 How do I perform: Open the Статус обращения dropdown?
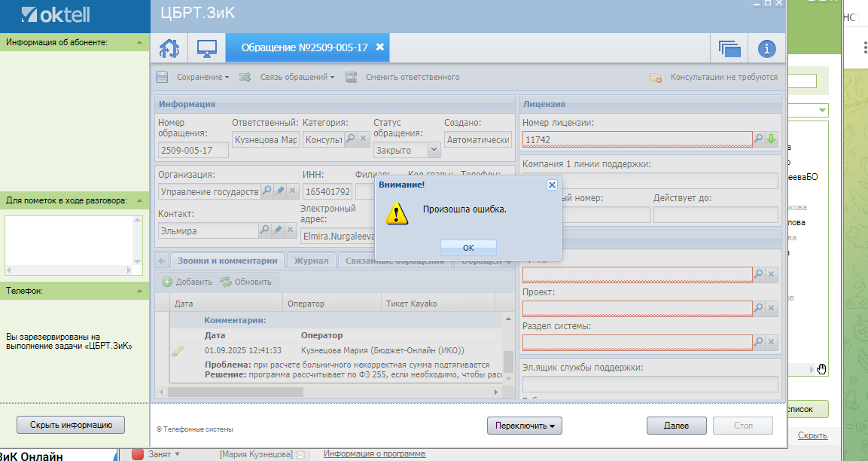click(434, 150)
